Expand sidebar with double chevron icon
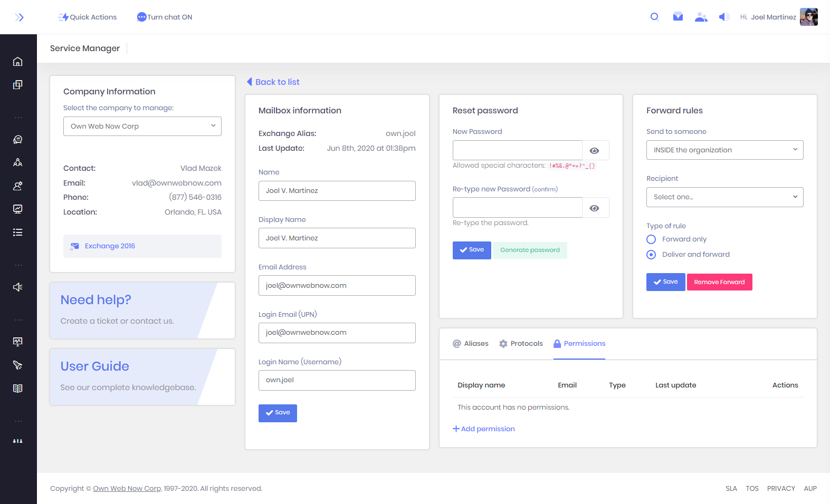This screenshot has width=830, height=504. (20, 17)
